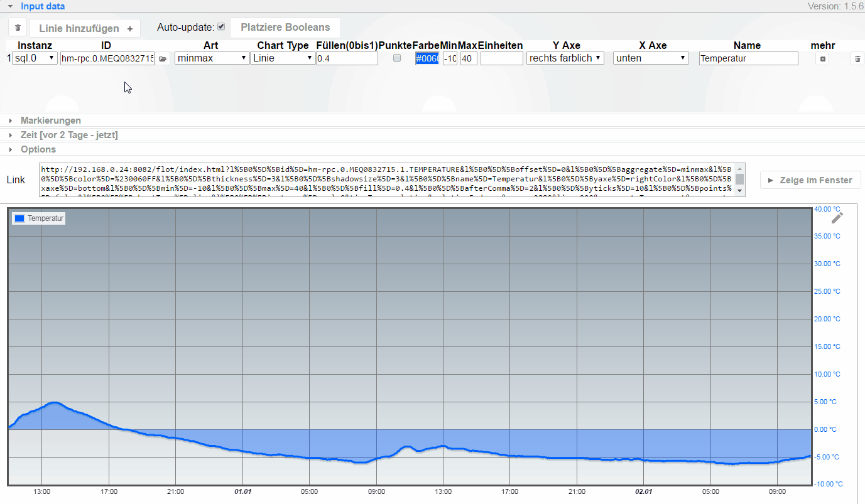The image size is (865, 504).
Task: Open the Y Axe rechts farblich dropdown
Action: (565, 58)
